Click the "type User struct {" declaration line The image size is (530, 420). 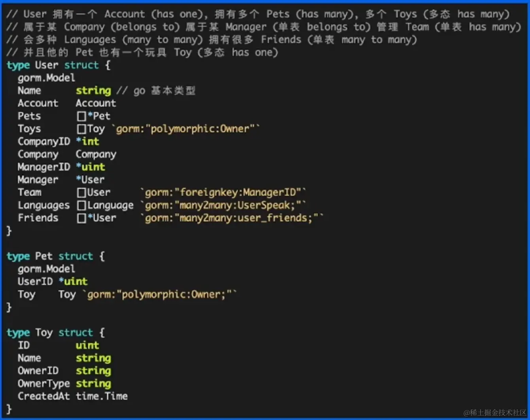pos(59,65)
